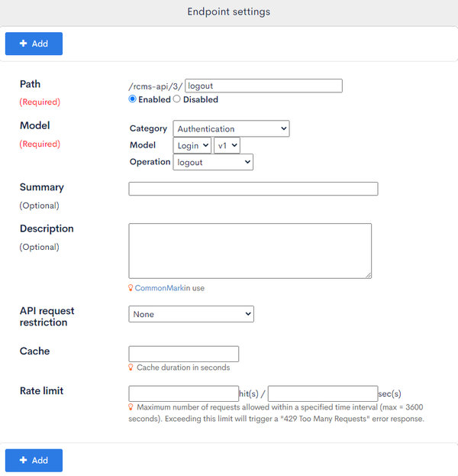Open the CommonMark link
The width and height of the screenshot is (458, 476).
pos(160,288)
